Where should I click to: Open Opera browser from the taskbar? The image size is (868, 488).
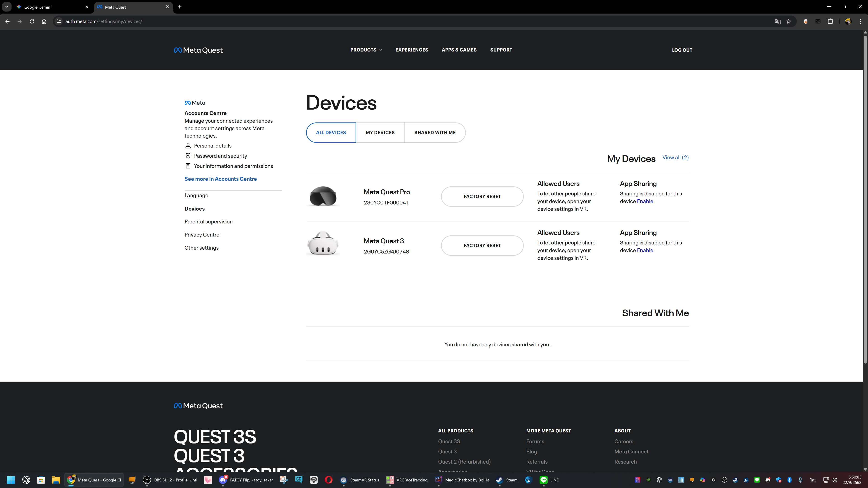pyautogui.click(x=328, y=480)
